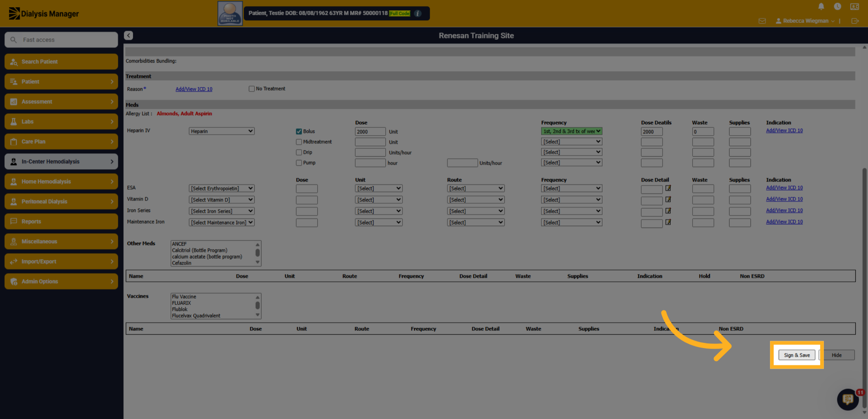Viewport: 868px width, 419px height.
Task: Check the Midtreatment checkbox
Action: click(299, 142)
